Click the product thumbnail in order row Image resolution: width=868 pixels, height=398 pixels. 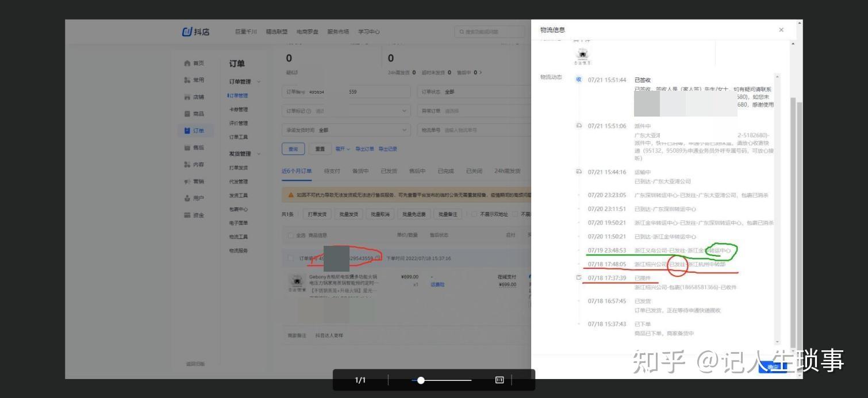pyautogui.click(x=297, y=283)
